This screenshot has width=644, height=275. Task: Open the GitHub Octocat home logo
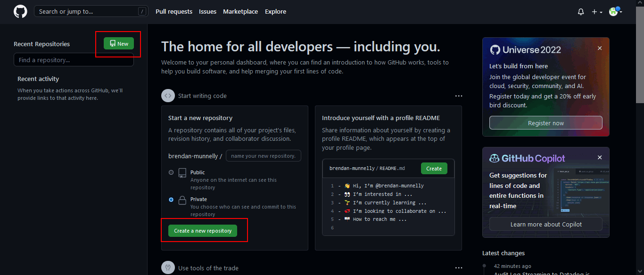pos(20,11)
